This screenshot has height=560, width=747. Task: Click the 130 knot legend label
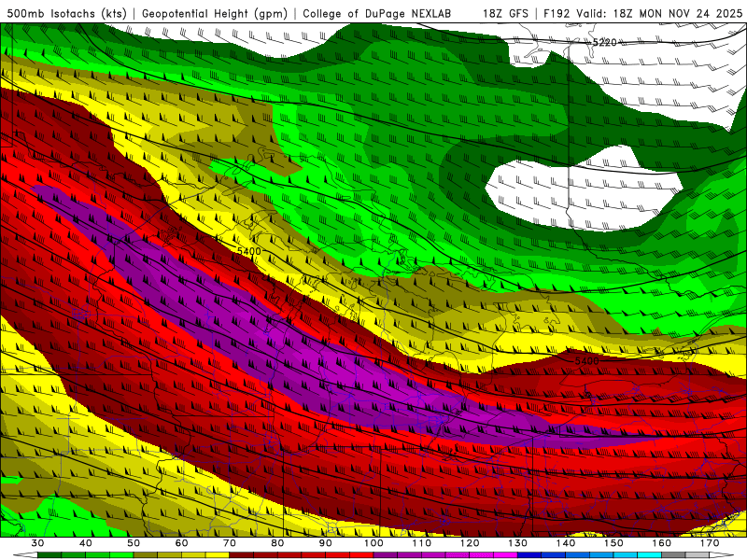point(518,543)
